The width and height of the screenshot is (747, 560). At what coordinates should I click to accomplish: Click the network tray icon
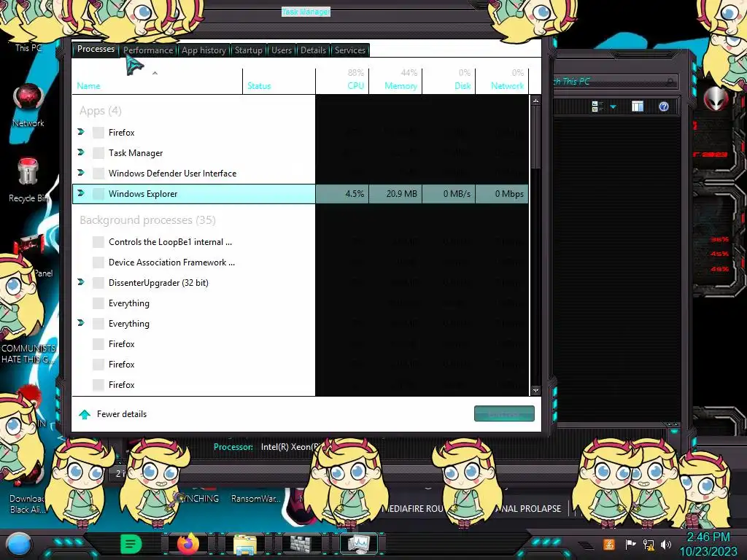[649, 544]
